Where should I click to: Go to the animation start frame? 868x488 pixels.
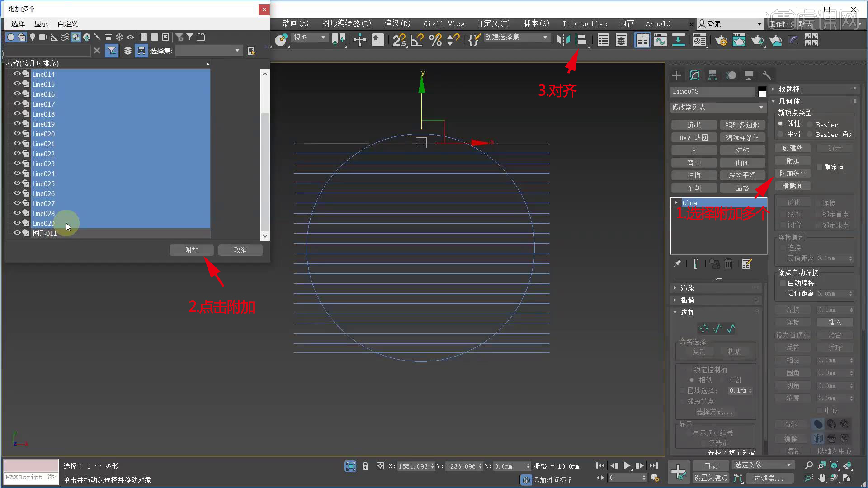pos(600,465)
